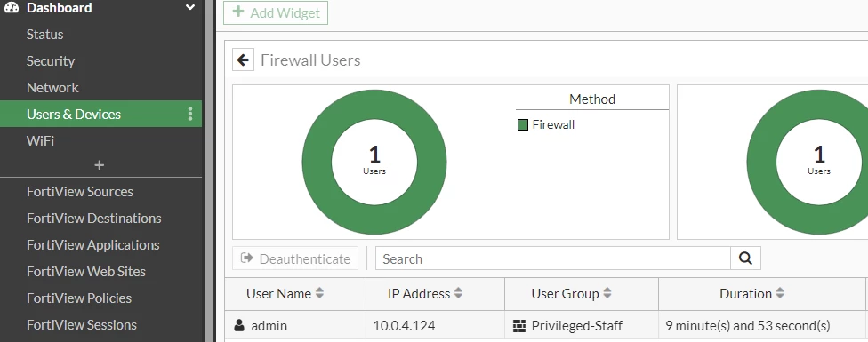Click the Method legend header

(x=592, y=99)
